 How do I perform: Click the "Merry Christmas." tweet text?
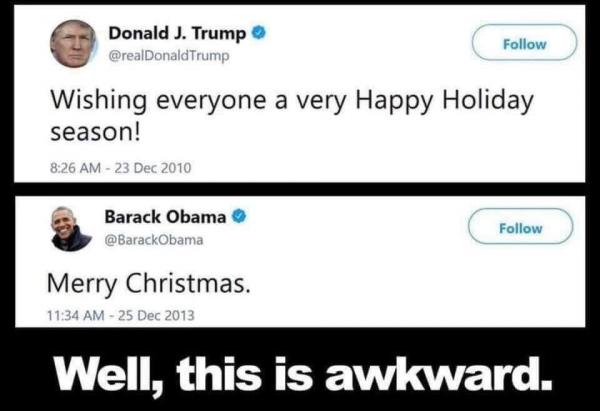coord(149,285)
